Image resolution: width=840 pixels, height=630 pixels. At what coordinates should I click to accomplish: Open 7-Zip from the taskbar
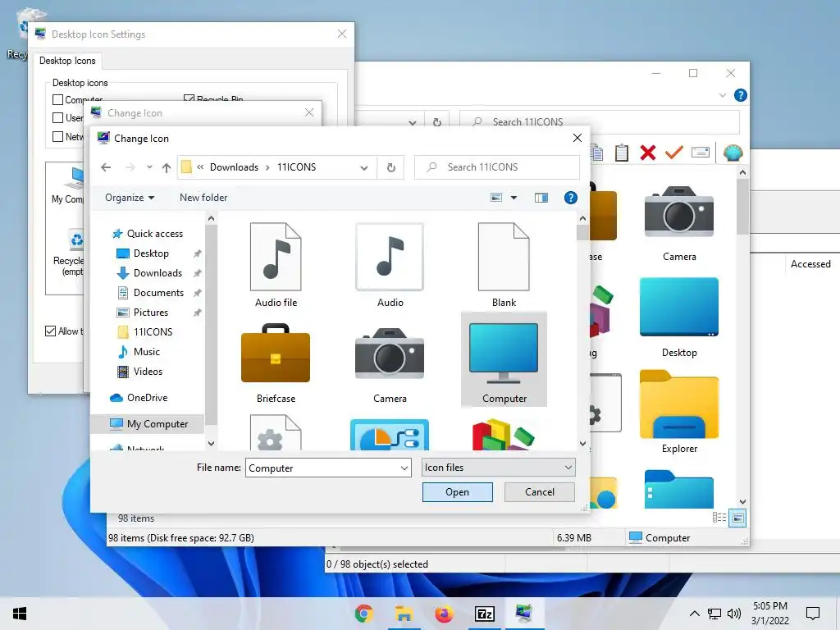pos(484,614)
